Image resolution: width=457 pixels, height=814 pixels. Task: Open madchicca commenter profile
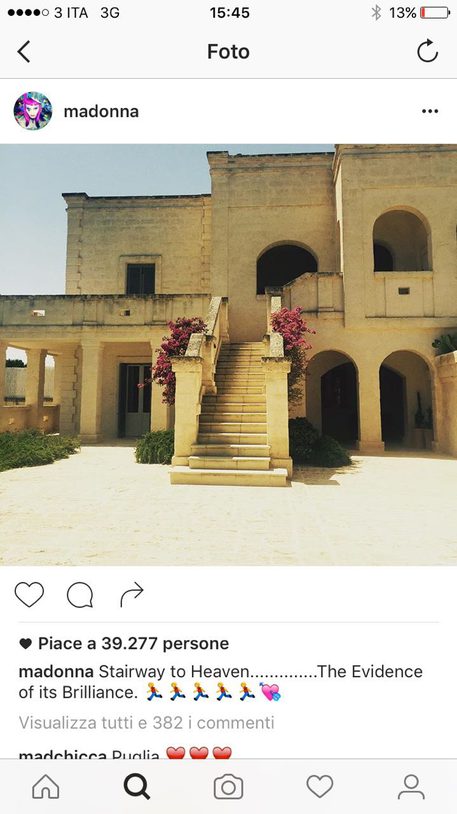pos(63,754)
